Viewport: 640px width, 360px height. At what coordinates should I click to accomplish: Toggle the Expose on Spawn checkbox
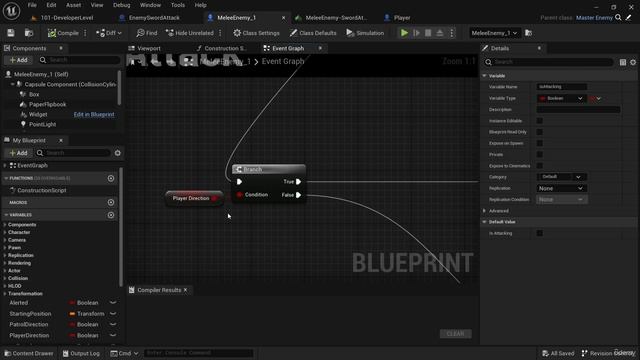(540, 143)
